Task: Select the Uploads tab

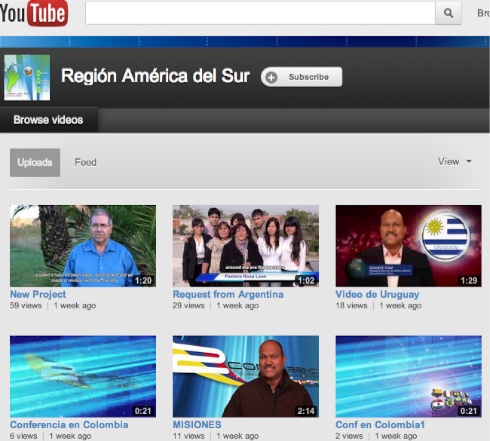Action: click(35, 162)
